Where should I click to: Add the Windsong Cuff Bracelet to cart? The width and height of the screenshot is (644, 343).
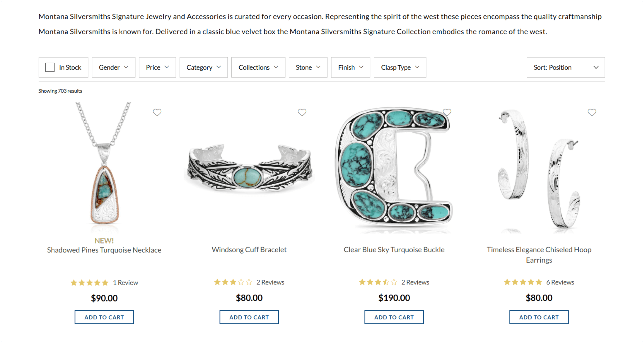249,317
